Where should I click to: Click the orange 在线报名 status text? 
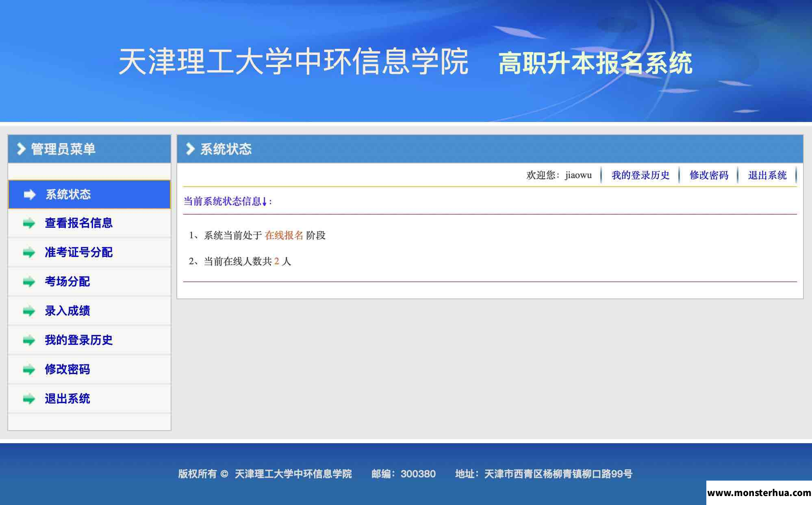tap(284, 235)
